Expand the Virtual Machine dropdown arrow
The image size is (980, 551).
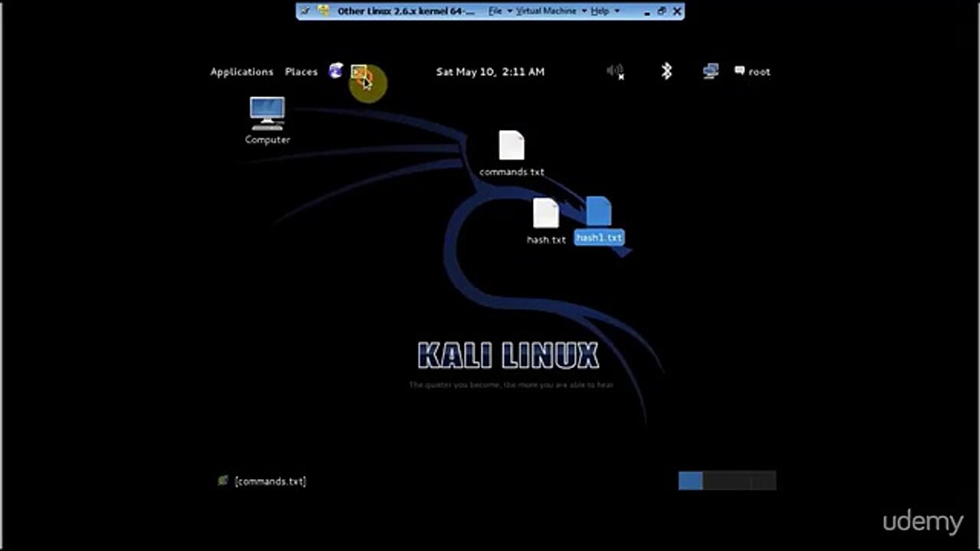[583, 11]
